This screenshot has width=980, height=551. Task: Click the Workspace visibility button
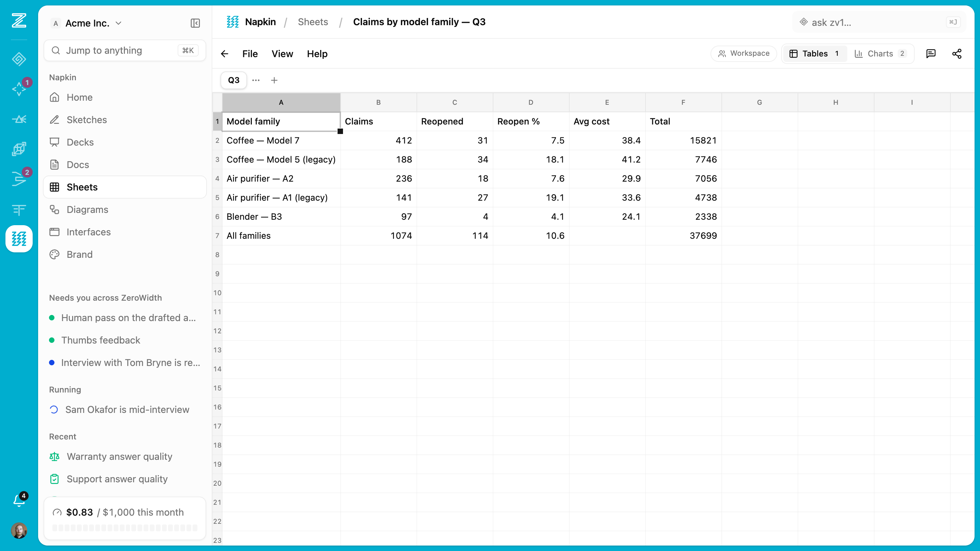coord(744,54)
